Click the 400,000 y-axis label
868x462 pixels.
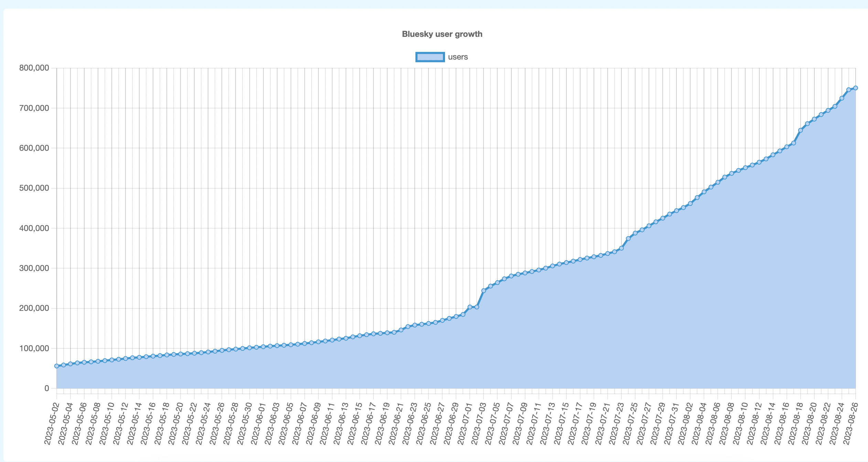click(34, 228)
